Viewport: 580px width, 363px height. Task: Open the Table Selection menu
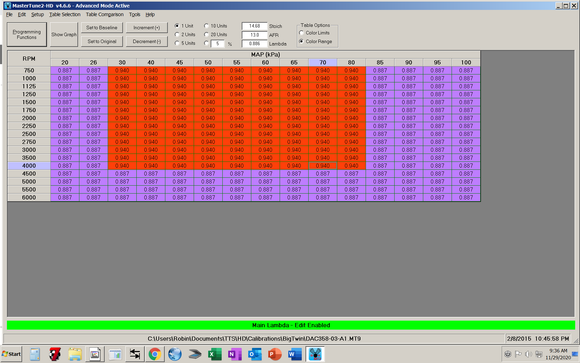(x=65, y=14)
